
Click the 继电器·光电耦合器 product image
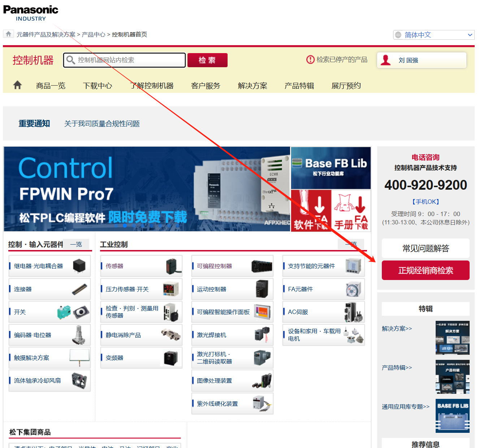[79, 266]
